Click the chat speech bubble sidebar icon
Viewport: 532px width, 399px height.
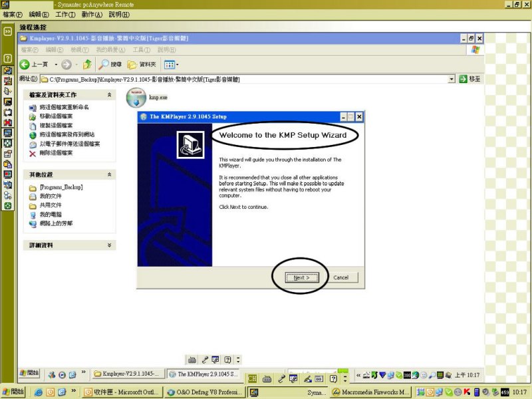(7, 112)
